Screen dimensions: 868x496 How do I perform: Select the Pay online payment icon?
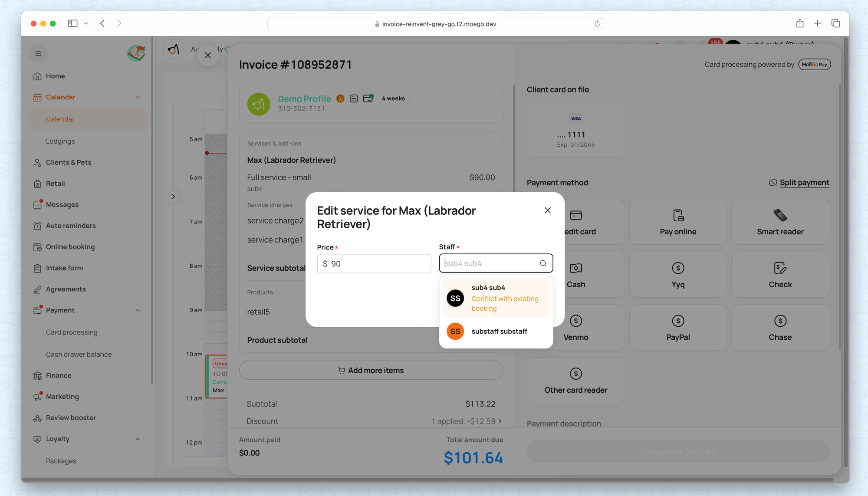click(678, 216)
